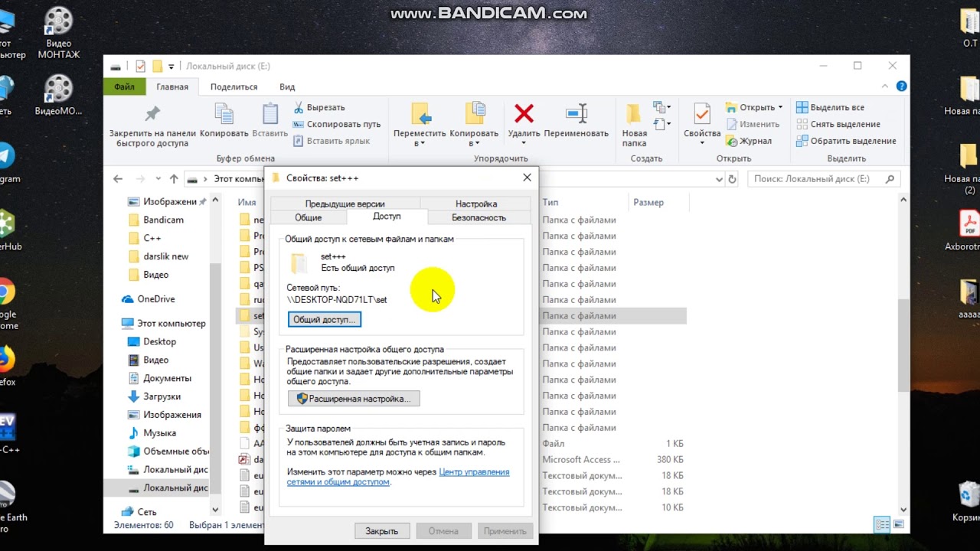Open the Network and Sharing Center link
The width and height of the screenshot is (980, 551).
click(398, 477)
